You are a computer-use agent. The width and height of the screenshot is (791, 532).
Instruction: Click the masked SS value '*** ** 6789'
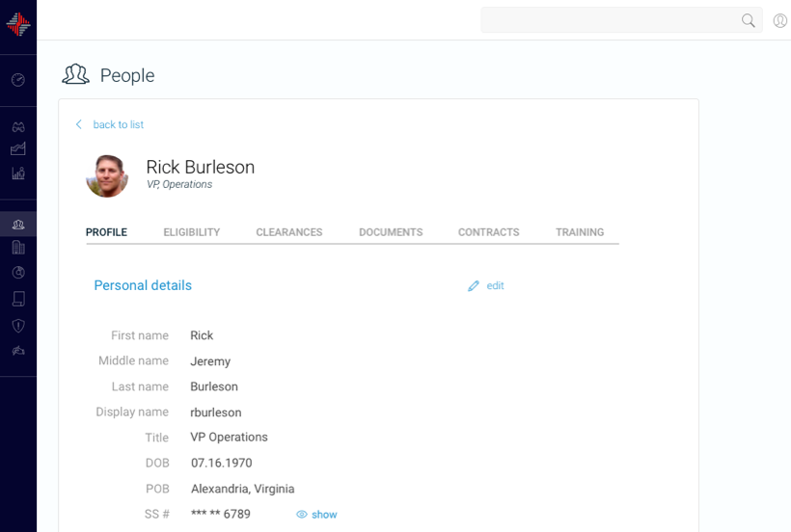pos(221,514)
